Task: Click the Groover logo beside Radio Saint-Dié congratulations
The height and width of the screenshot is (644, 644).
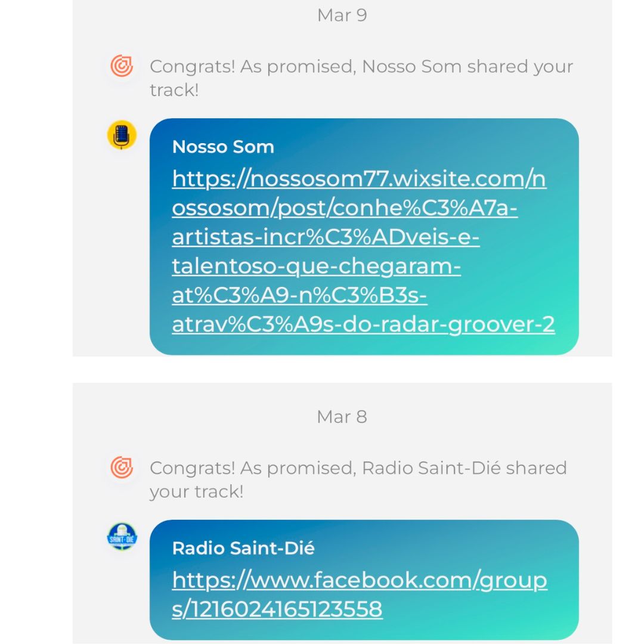Action: (122, 467)
